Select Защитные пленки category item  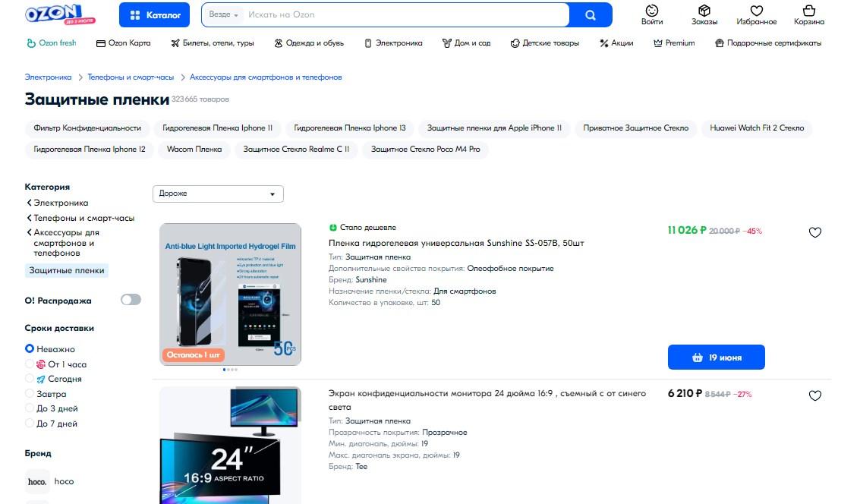(66, 270)
